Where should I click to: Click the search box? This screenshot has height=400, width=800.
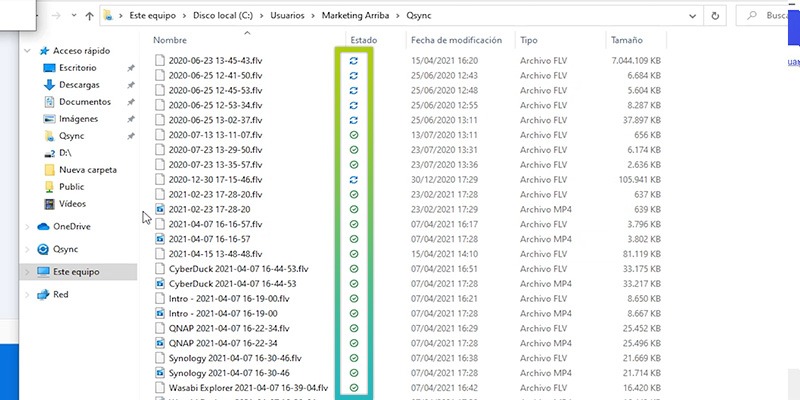coord(768,16)
